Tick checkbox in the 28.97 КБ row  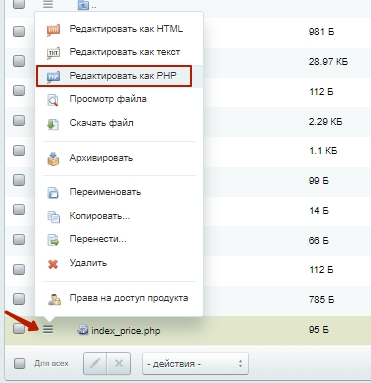(x=19, y=61)
